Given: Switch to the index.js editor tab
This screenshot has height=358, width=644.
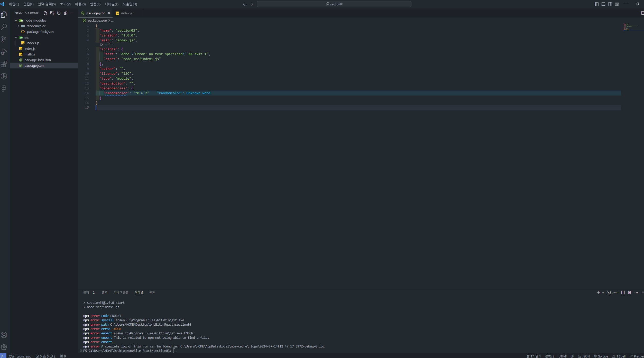Looking at the screenshot, I should tap(126, 13).
